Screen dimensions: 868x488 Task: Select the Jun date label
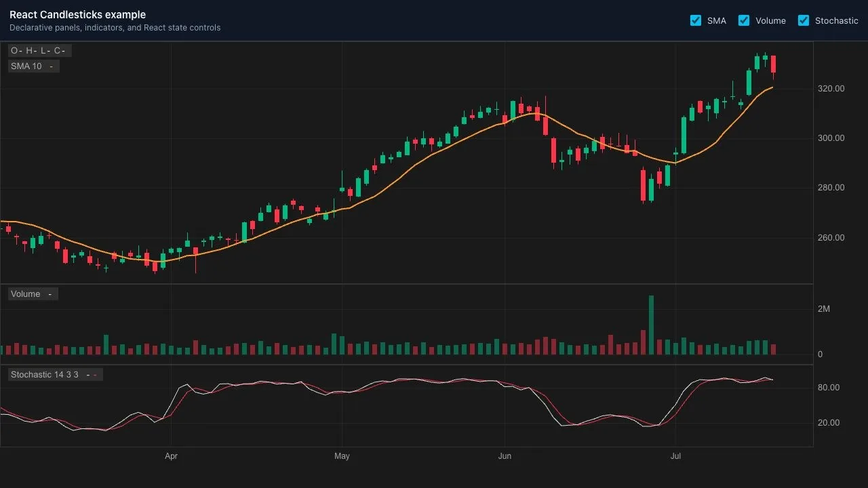505,456
